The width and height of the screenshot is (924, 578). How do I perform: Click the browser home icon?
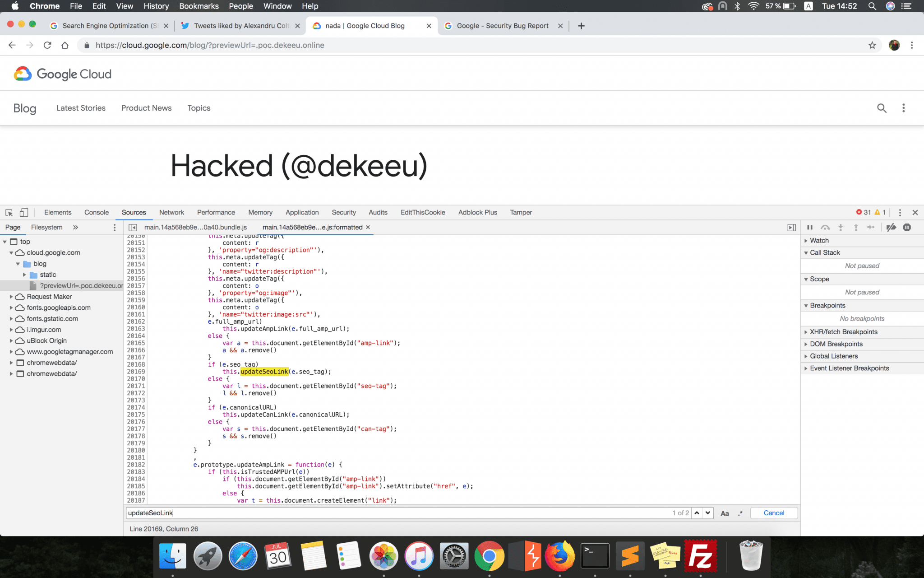click(x=65, y=45)
